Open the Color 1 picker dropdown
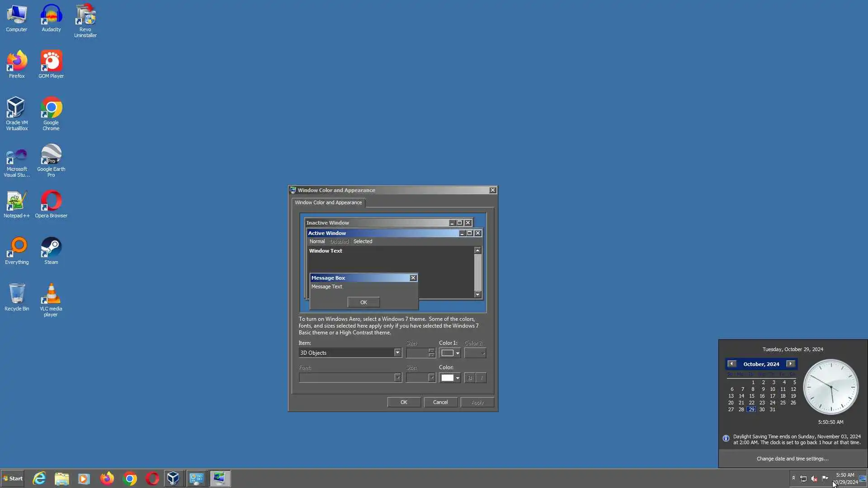Viewport: 868px width, 488px height. tap(458, 353)
